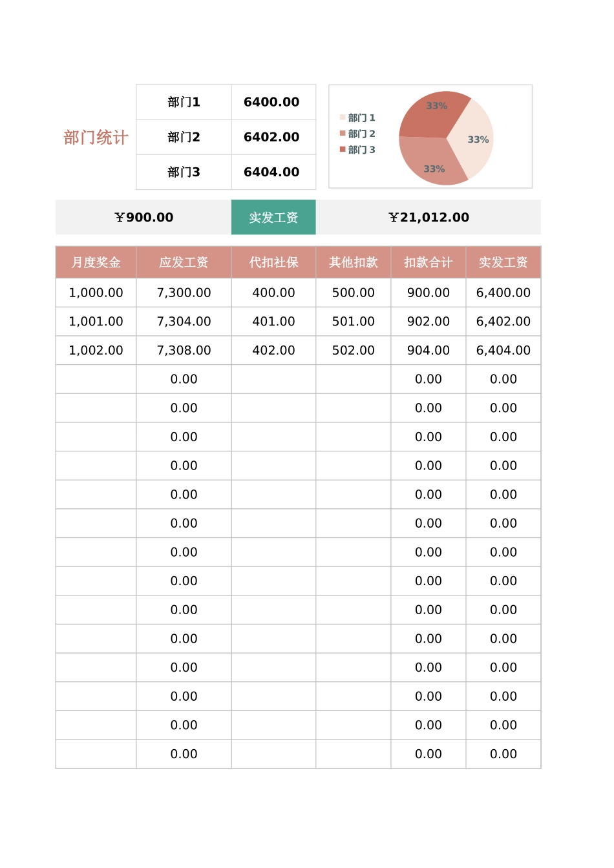The width and height of the screenshot is (614, 868).
Task: Click the ¥21,012.00 total cell
Action: [429, 218]
